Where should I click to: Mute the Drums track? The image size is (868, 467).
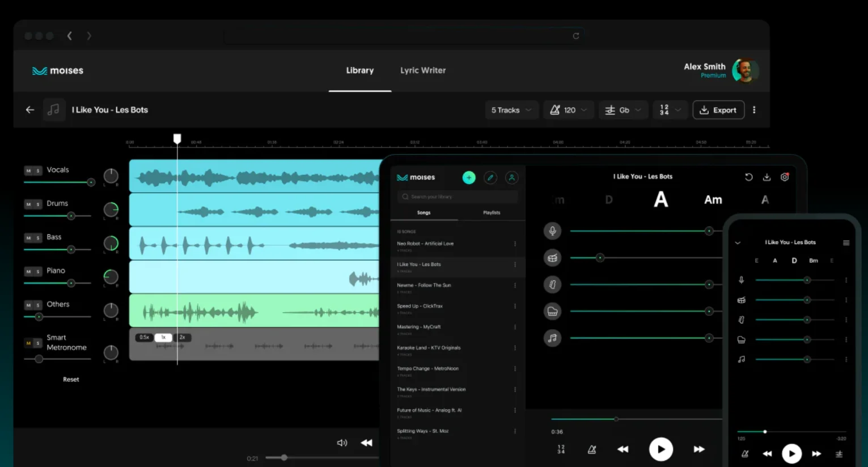point(28,204)
